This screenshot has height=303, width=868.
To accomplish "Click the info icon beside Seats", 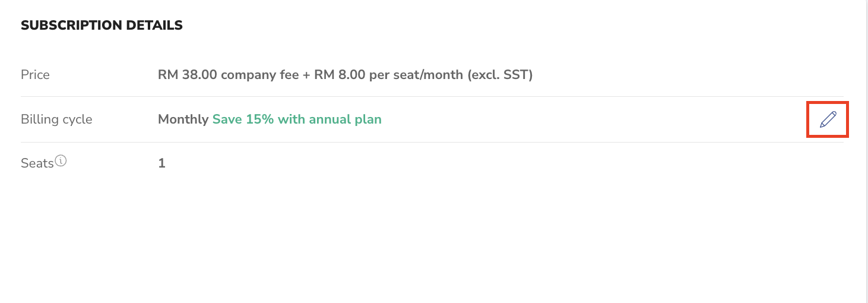I will click(x=61, y=161).
